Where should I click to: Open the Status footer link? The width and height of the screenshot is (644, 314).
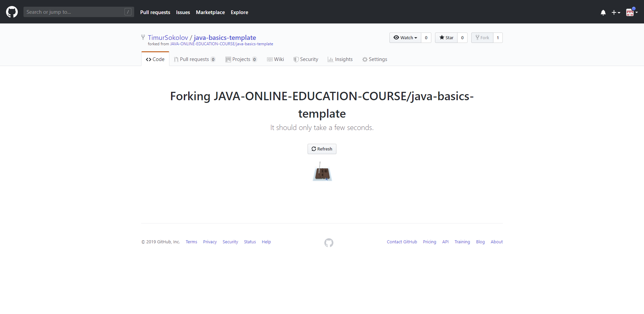pos(250,242)
